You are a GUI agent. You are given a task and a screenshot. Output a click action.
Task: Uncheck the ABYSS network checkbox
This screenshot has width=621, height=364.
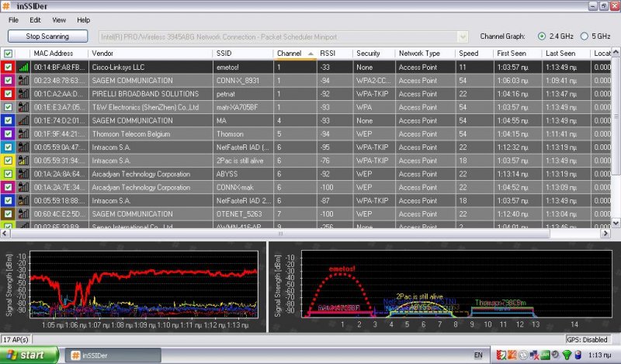(8, 174)
